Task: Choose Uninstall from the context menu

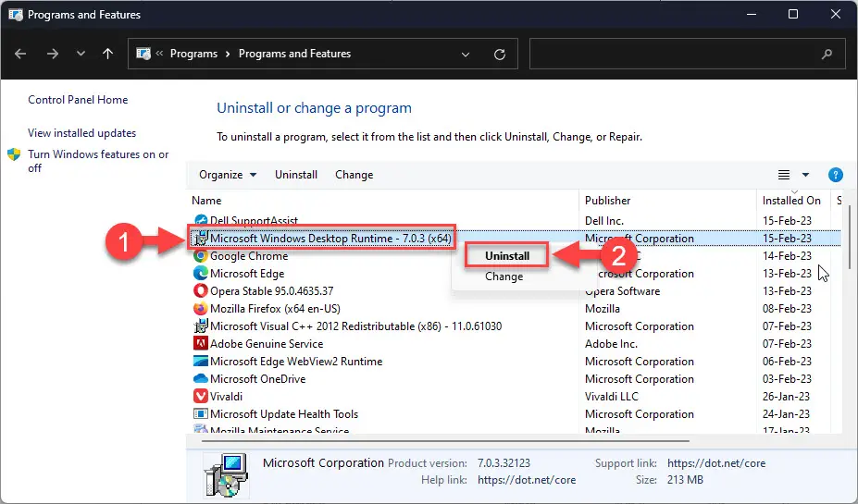Action: point(506,256)
